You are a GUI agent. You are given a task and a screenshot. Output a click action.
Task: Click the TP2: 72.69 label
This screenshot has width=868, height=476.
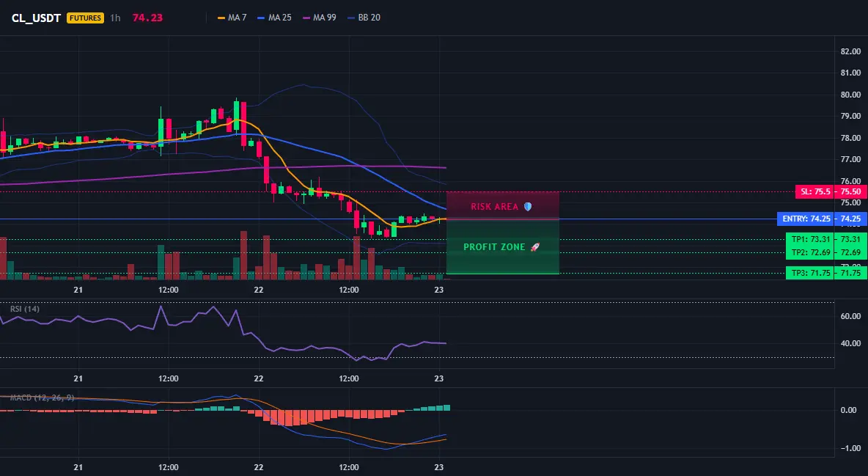(810, 252)
